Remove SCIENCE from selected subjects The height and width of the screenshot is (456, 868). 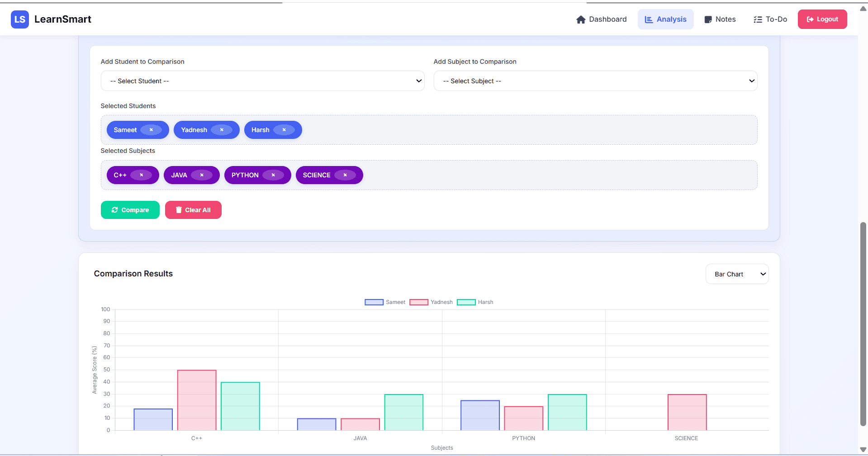[345, 175]
